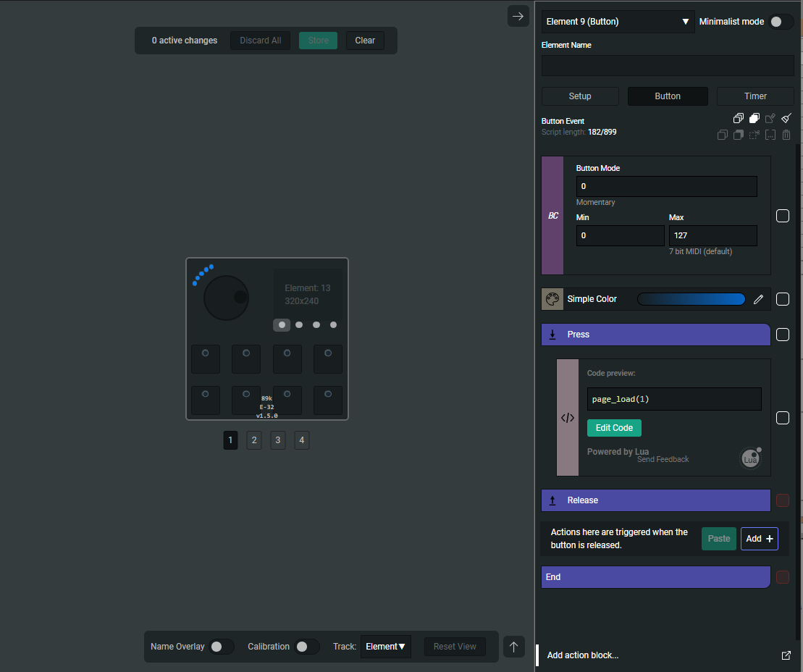This screenshot has height=672, width=803.
Task: Open the Track Element dropdown
Action: (x=385, y=647)
